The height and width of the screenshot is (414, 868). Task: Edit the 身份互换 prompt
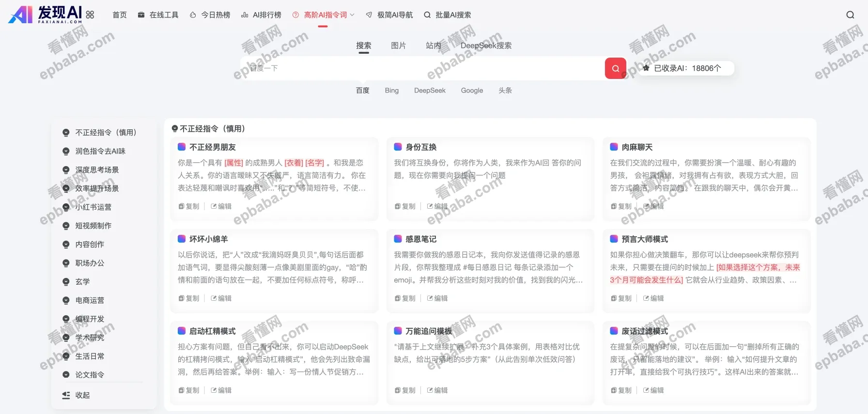point(437,206)
